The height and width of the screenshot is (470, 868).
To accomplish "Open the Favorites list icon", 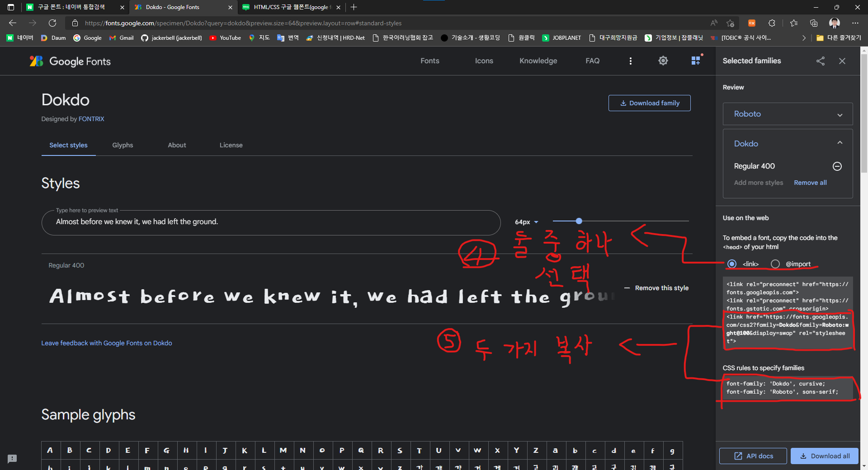I will click(x=794, y=23).
